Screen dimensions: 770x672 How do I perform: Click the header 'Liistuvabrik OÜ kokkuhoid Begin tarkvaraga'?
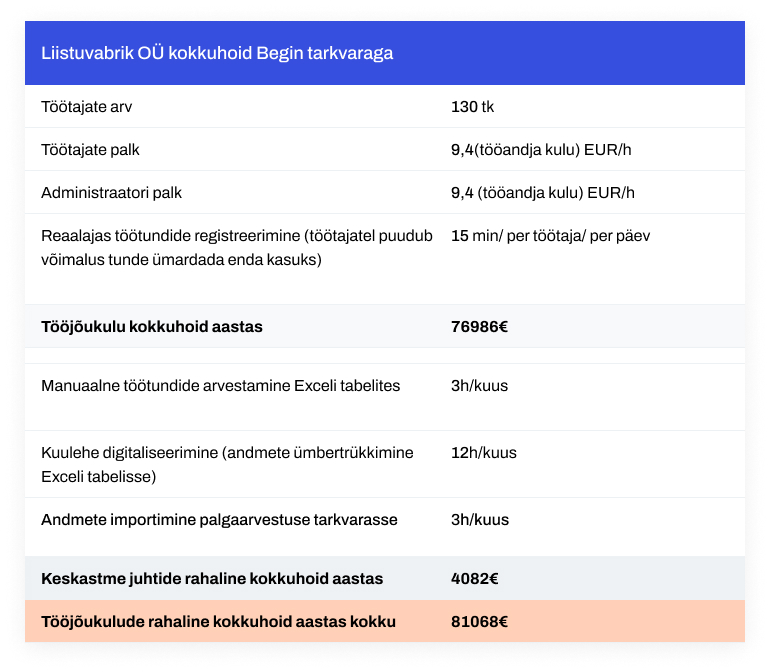coord(217,53)
